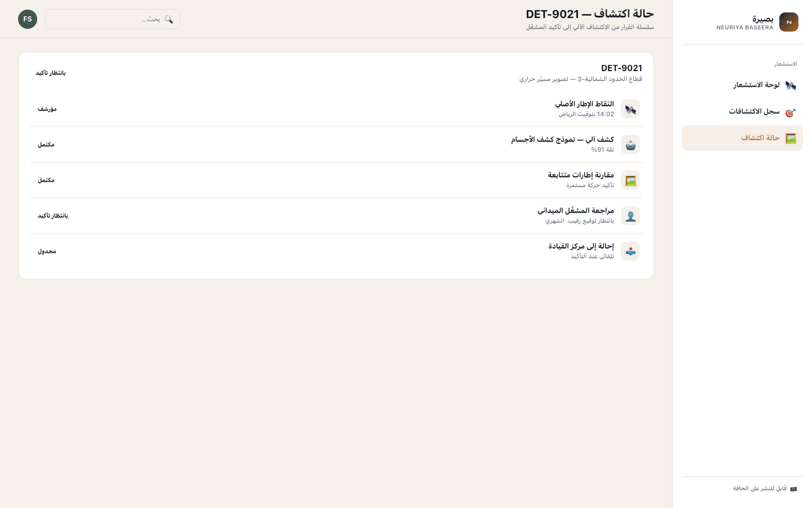The image size is (812, 508).
Task: Click the Neuriya Baseera logo icon
Action: pos(788,22)
